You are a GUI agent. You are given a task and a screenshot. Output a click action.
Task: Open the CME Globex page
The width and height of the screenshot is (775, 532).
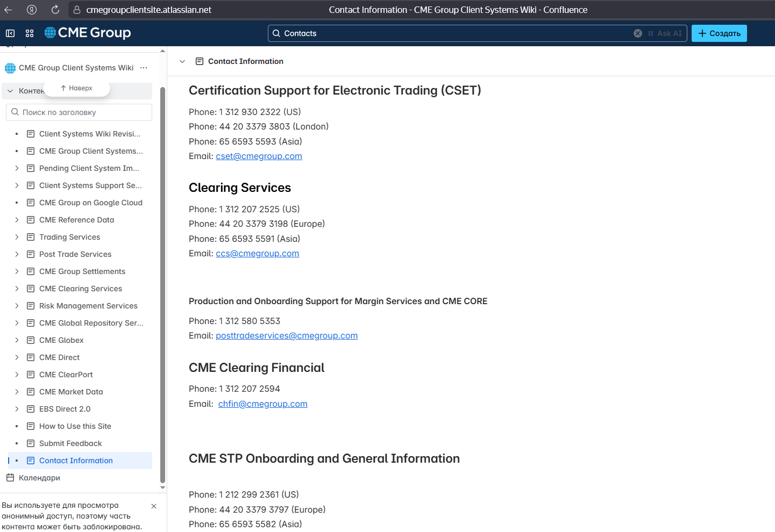(x=61, y=340)
